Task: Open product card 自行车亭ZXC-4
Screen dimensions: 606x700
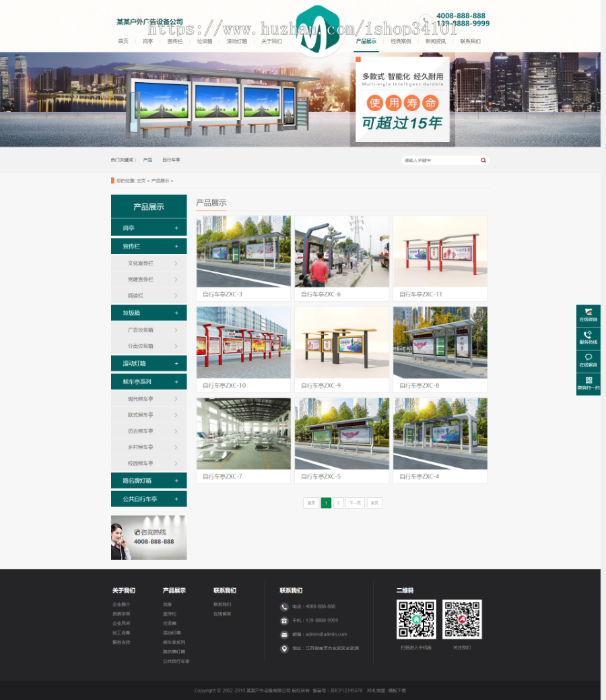Action: 440,441
